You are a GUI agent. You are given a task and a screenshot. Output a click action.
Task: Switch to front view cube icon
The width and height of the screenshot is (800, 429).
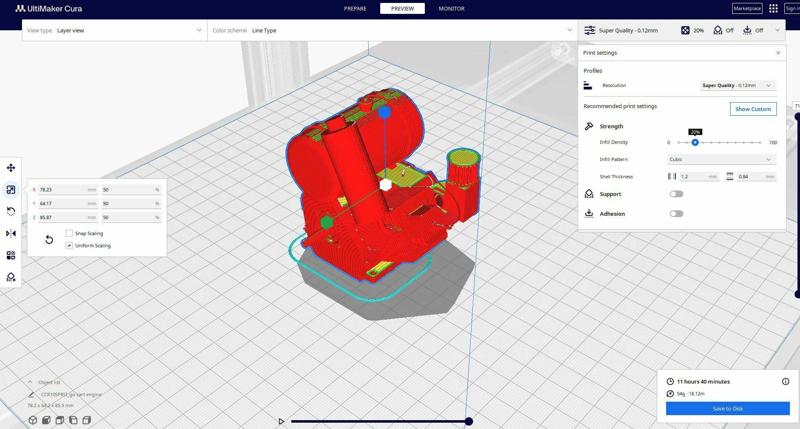46,420
